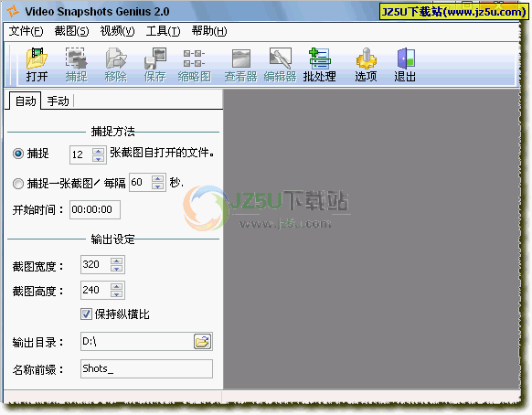532x415 pixels.
Task: Click the 退出 exit toolbar icon
Action: pyautogui.click(x=406, y=65)
